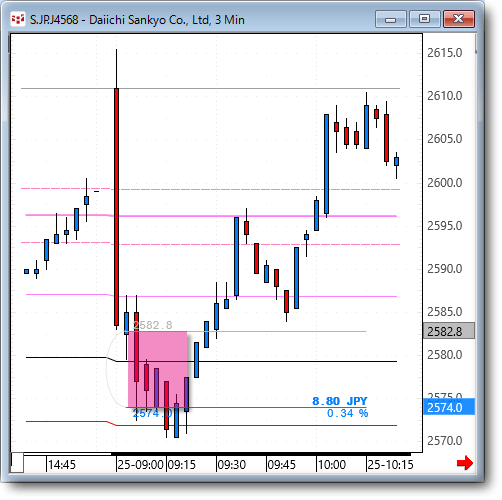Image resolution: width=502 pixels, height=500 pixels.
Task: Click the 2580.0 price scale label
Action: click(x=445, y=355)
